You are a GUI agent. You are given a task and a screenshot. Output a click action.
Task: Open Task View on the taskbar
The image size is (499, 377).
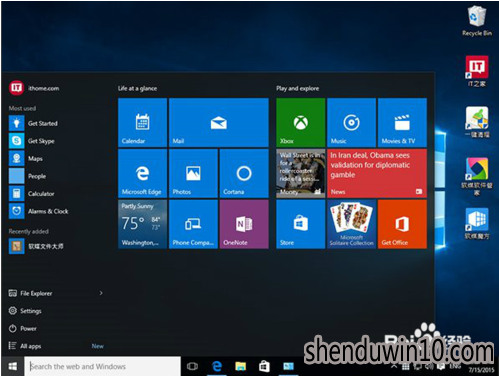pyautogui.click(x=192, y=367)
